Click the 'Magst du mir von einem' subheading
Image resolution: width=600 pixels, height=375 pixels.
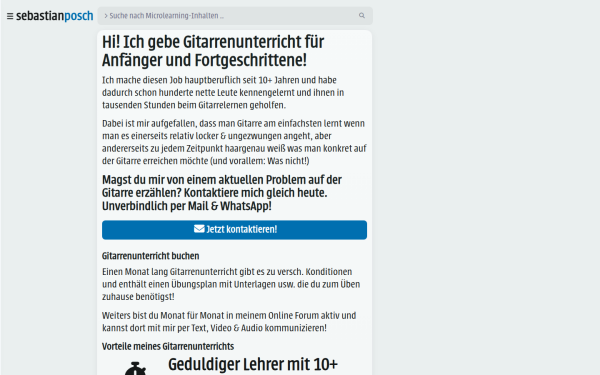222,193
